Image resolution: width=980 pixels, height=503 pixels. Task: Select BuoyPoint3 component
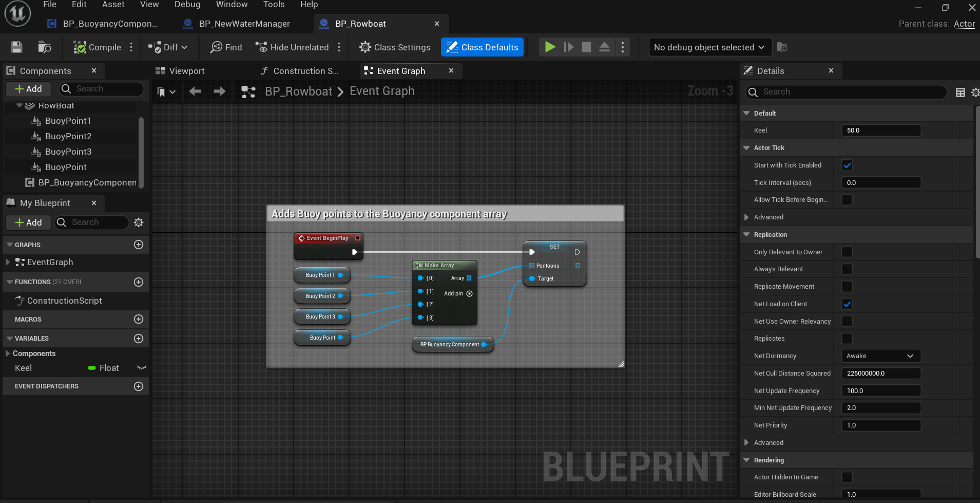68,152
